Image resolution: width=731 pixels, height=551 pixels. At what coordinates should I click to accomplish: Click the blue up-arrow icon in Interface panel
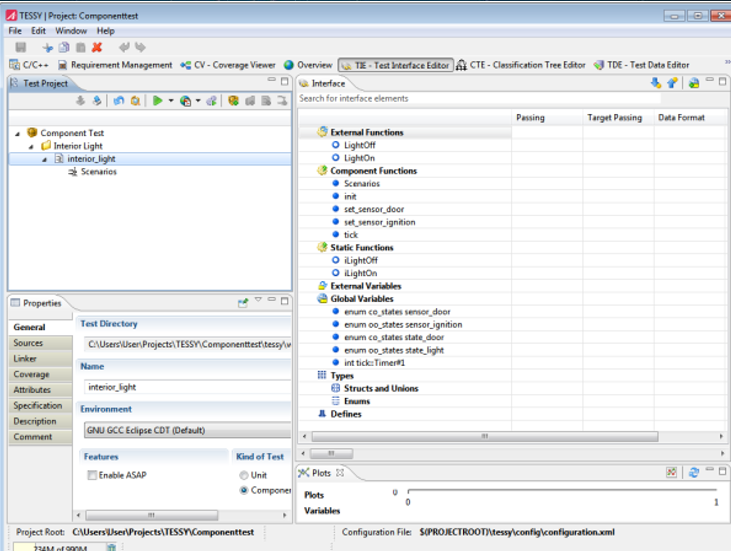pos(672,83)
